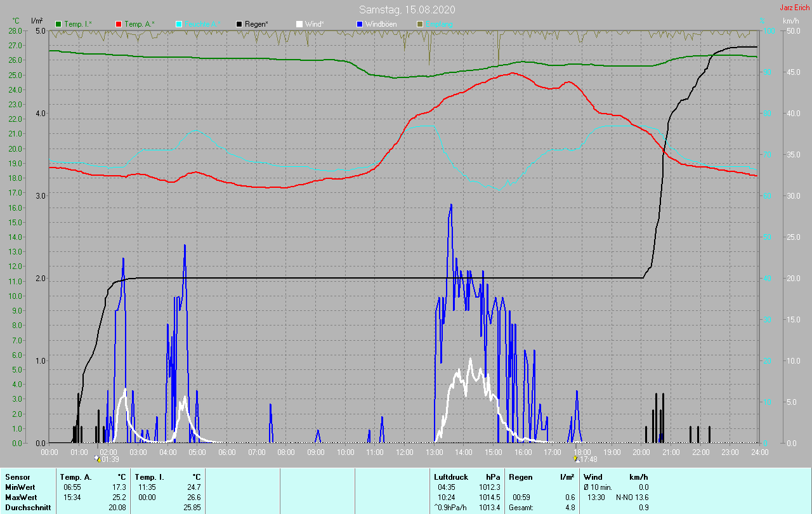Click the 'km/h' wind axis unit label
Screen dimensions: 812x514
(x=791, y=21)
